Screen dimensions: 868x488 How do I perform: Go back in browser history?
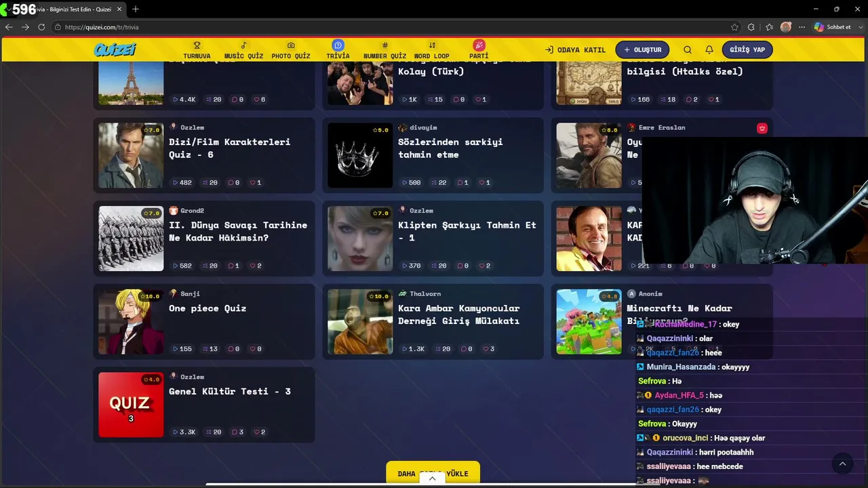[9, 27]
